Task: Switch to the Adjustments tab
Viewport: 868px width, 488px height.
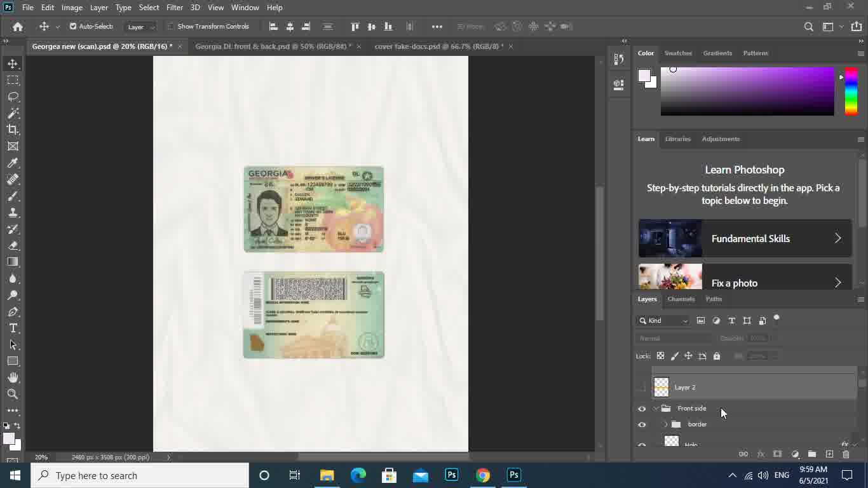Action: 721,139
